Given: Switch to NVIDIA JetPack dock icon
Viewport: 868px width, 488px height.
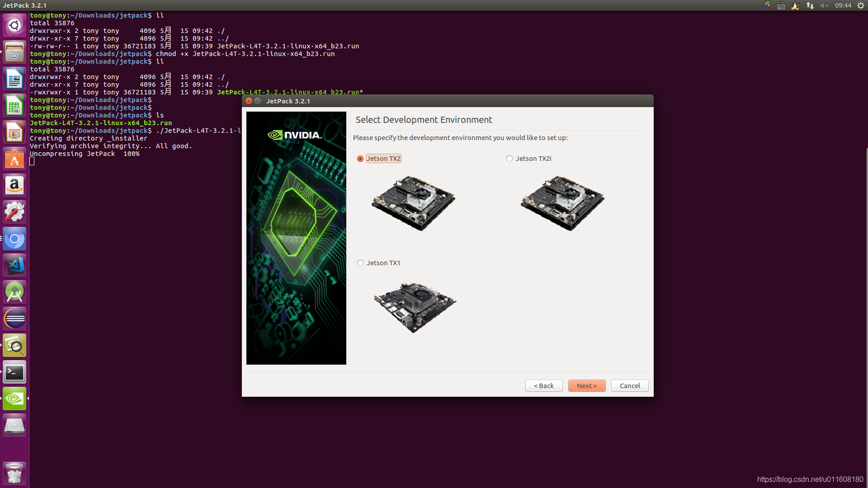Looking at the screenshot, I should point(14,399).
